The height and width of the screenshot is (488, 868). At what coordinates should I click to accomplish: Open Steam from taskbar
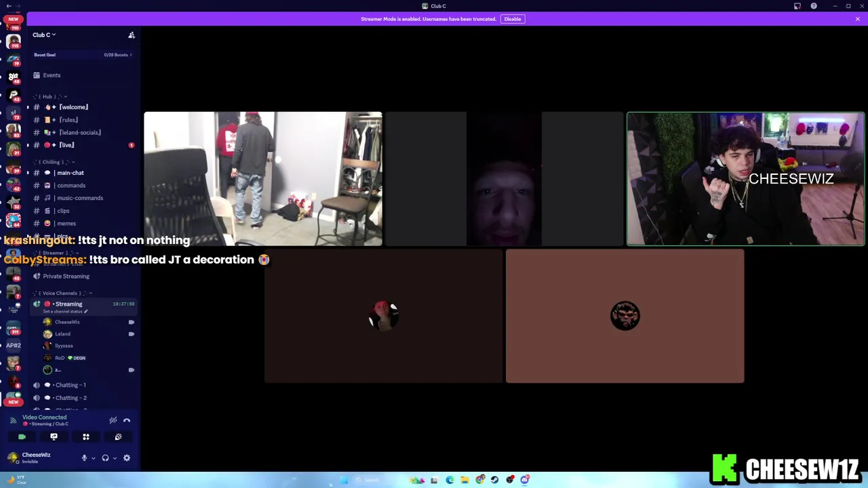click(494, 480)
